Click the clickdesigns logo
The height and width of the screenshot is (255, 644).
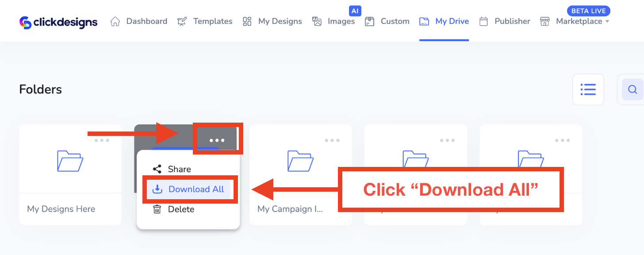[58, 22]
